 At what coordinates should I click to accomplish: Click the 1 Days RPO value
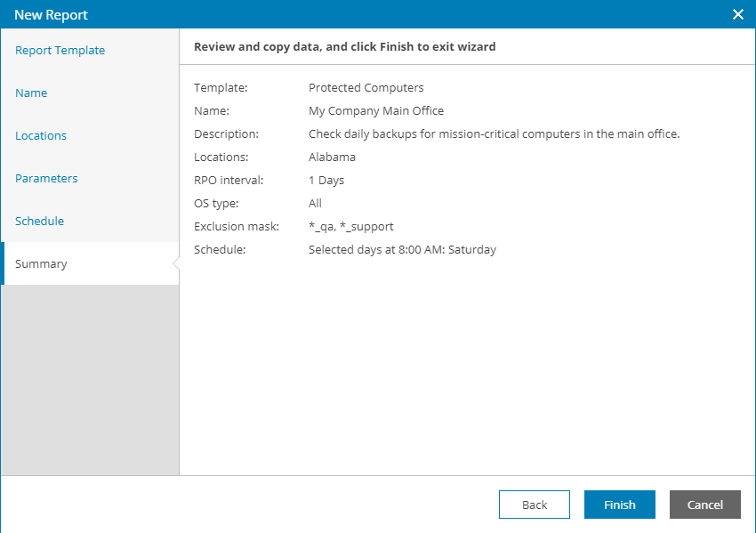click(326, 181)
